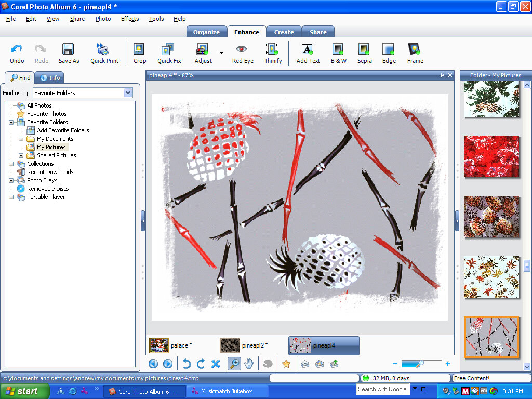Rotate image left using bottom toolbar
The width and height of the screenshot is (532, 399).
tap(187, 364)
